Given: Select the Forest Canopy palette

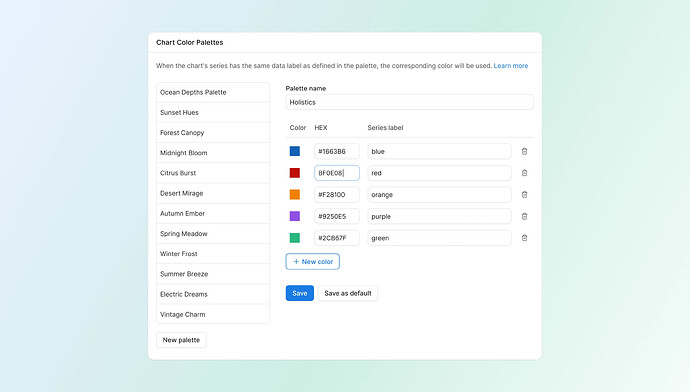Looking at the screenshot, I should (213, 133).
